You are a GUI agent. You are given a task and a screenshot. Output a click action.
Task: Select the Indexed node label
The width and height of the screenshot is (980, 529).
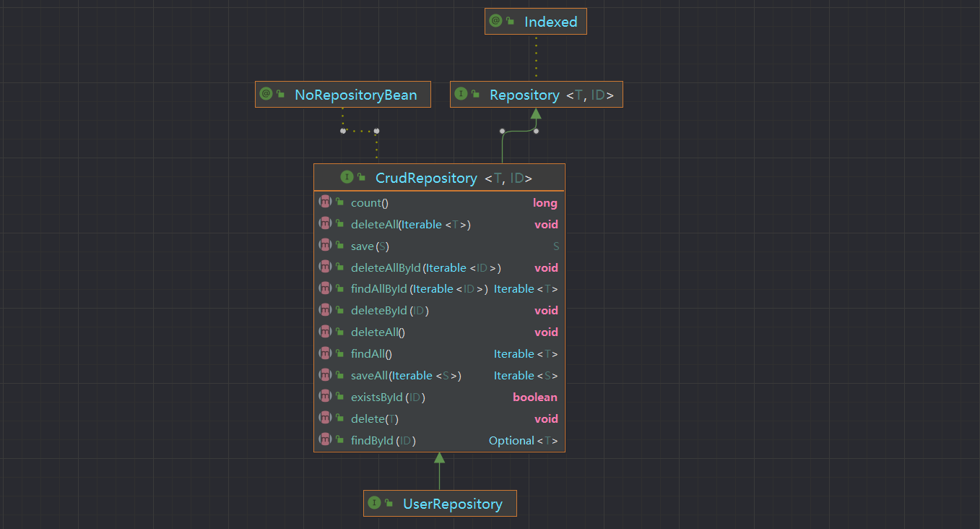(x=551, y=22)
